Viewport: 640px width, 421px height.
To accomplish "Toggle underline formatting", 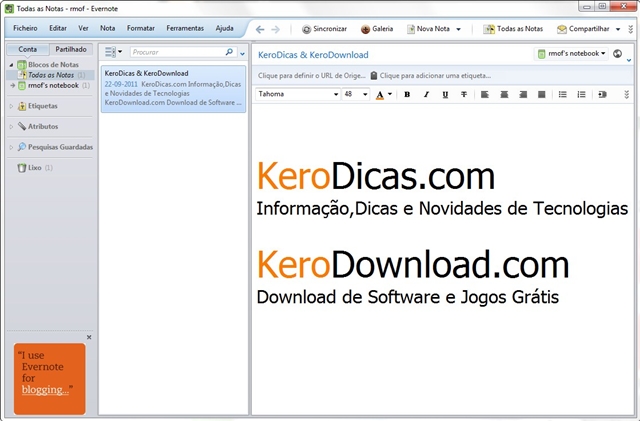I will (445, 94).
